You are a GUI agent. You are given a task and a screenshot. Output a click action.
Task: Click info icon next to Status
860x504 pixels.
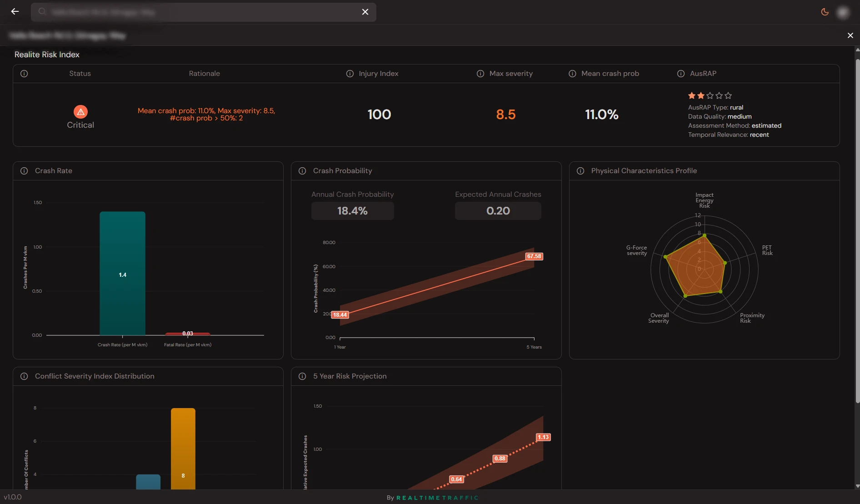(24, 74)
